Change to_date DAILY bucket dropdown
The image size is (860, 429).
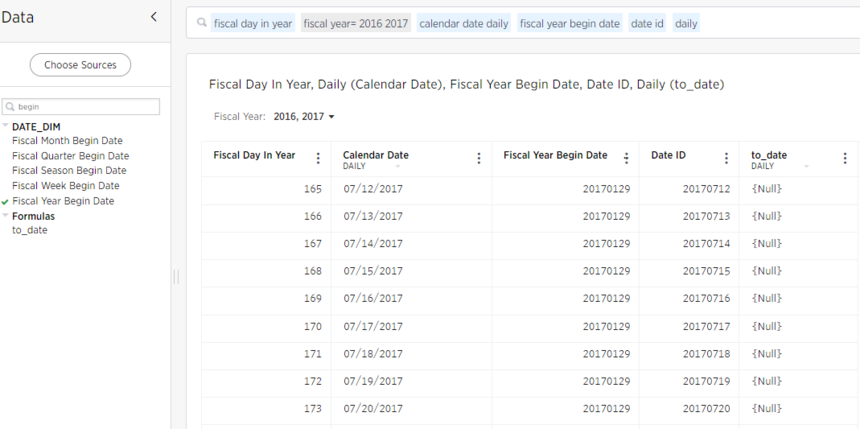click(806, 166)
